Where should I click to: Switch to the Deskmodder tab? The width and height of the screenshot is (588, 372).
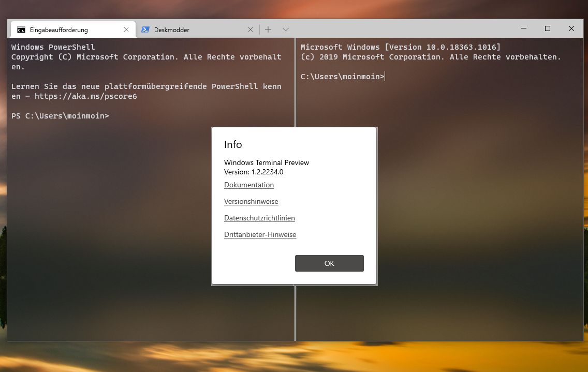coord(197,29)
